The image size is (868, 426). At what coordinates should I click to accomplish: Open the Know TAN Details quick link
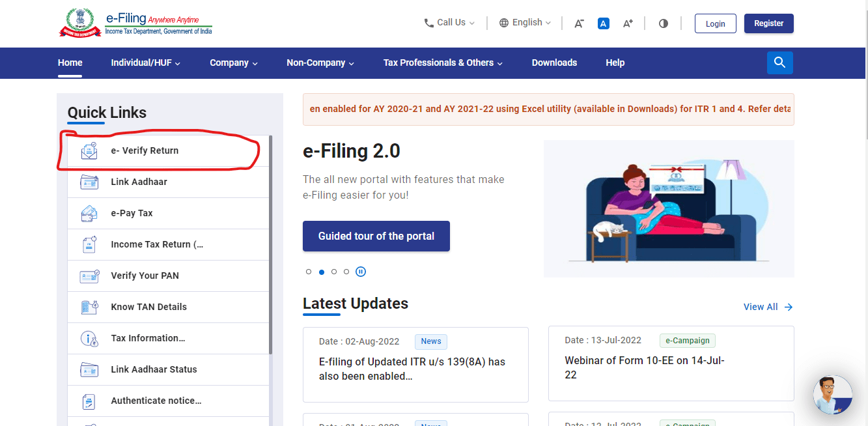click(x=168, y=307)
